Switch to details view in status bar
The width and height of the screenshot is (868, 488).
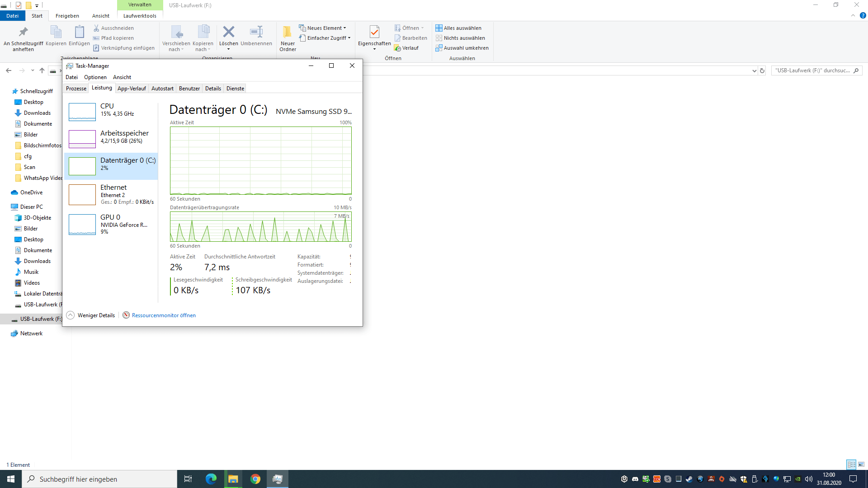[x=851, y=465]
